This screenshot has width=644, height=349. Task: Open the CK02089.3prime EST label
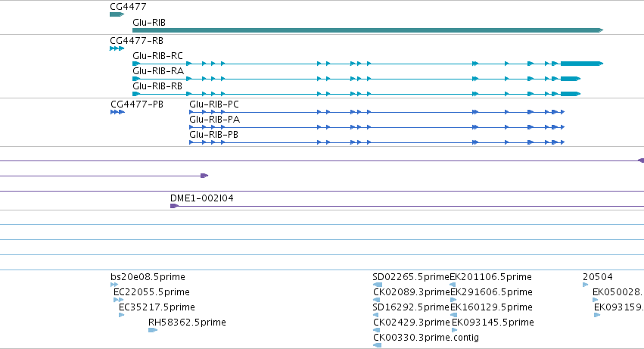(412, 292)
